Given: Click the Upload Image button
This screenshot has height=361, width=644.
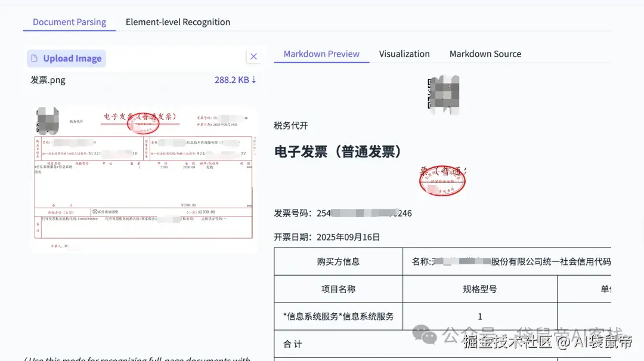Looking at the screenshot, I should [66, 58].
